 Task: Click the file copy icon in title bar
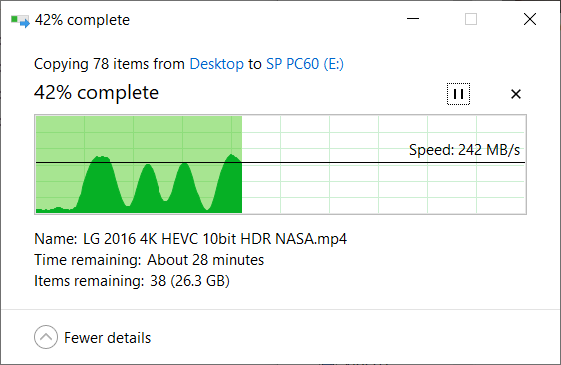20,20
